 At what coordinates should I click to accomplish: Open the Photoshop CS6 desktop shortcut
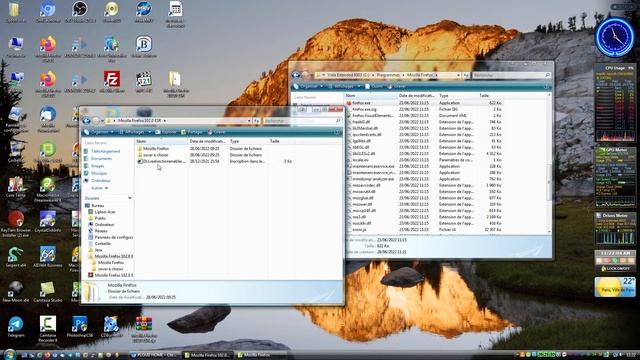(80, 327)
